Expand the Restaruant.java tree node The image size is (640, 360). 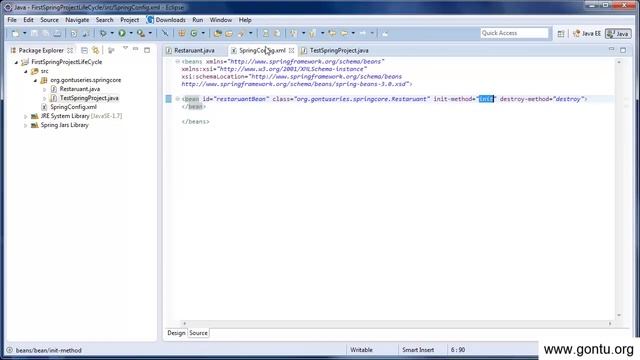coord(44,89)
